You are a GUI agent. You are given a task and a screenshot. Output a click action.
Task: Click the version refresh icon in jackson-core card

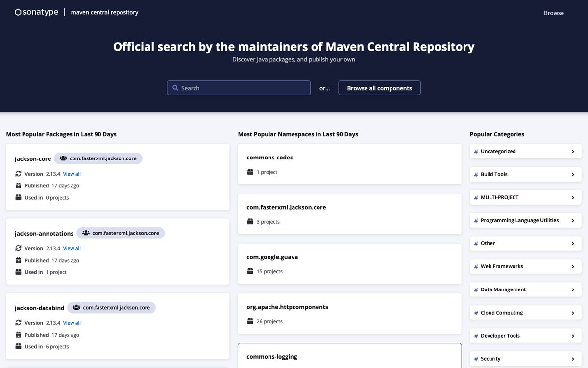(18, 174)
